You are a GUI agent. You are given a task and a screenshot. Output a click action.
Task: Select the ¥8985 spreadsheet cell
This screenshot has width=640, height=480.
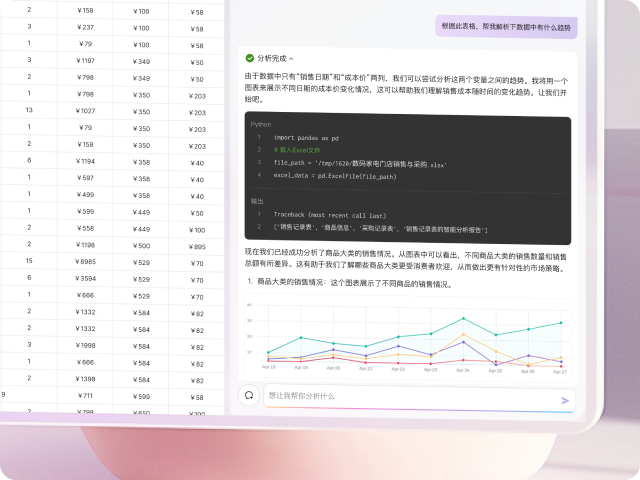point(85,261)
